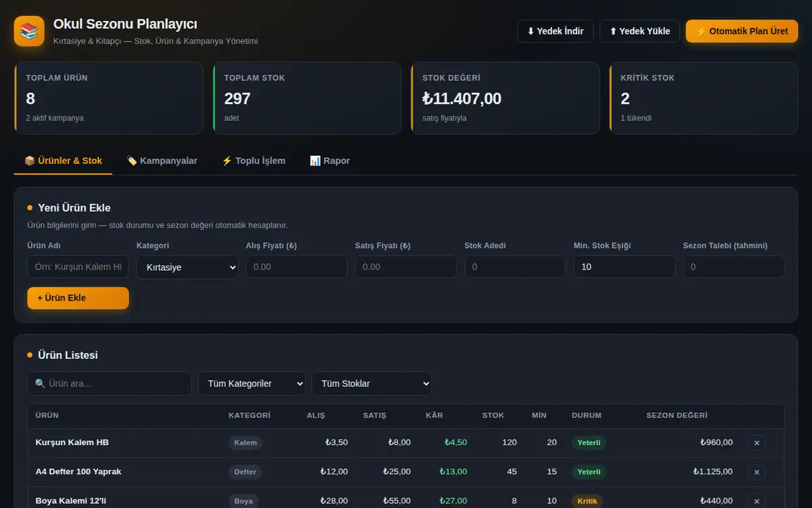The width and height of the screenshot is (812, 508).
Task: Click the DURUM column header
Action: (587, 415)
